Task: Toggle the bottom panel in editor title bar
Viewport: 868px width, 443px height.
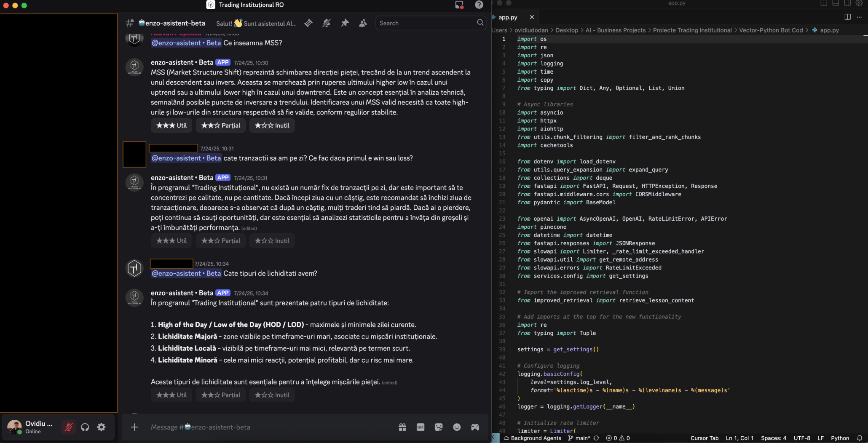Action: coord(836,3)
